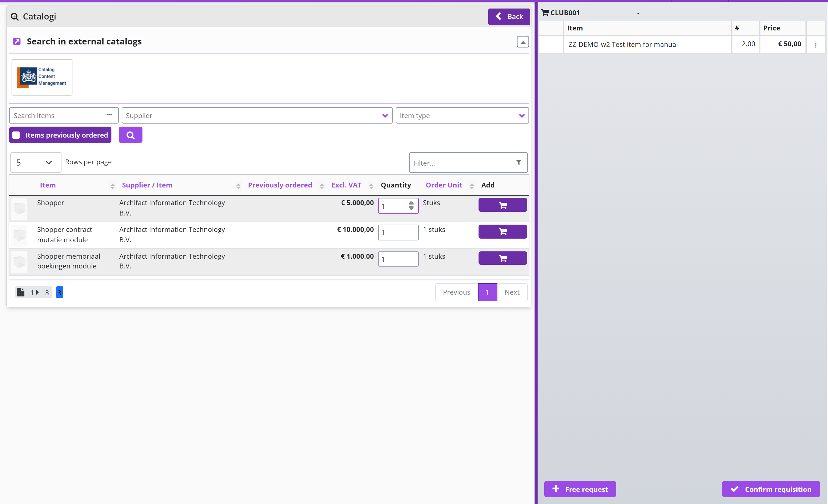Collapse the external catalogs search panel
This screenshot has width=828, height=504.
(523, 42)
